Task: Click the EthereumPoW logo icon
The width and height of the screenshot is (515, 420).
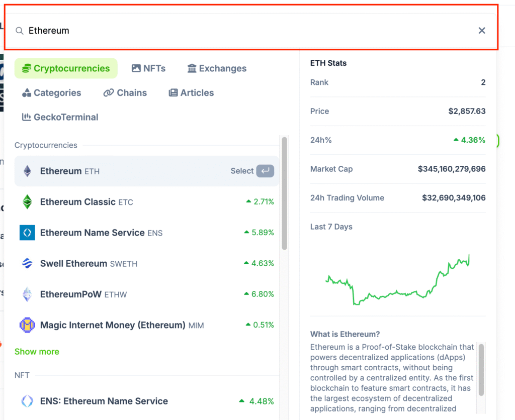Action: (27, 294)
